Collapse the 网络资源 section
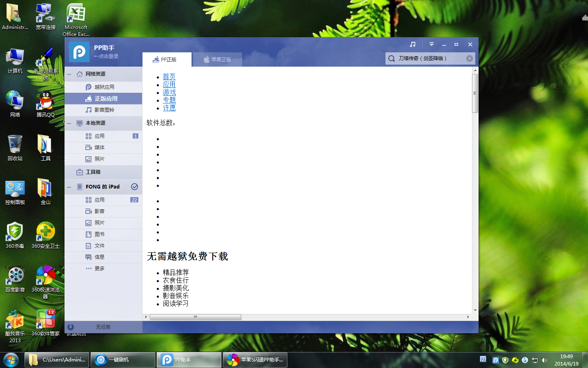The image size is (588, 368). tap(69, 74)
